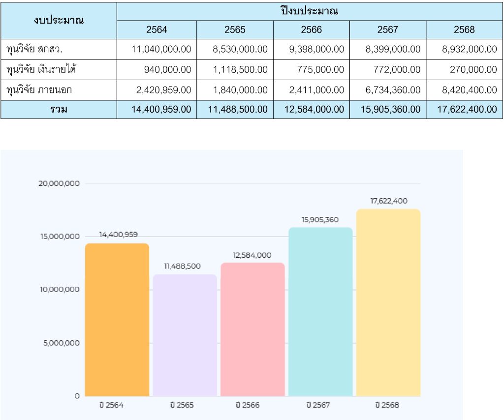Select the cell showing 11,040,000.00
Viewport: 504px width, 420px height.
click(x=157, y=49)
